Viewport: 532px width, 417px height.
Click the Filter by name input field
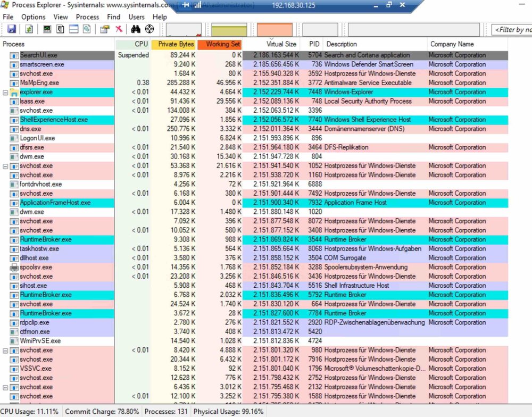[x=512, y=30]
